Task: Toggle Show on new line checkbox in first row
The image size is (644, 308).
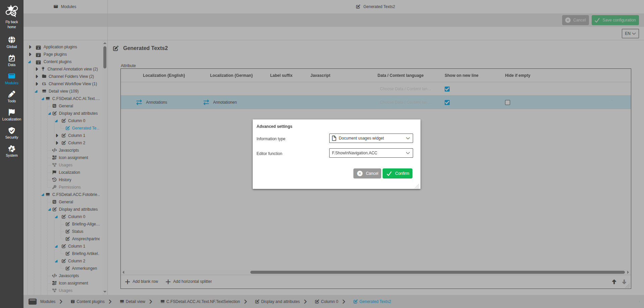Action: pyautogui.click(x=447, y=89)
